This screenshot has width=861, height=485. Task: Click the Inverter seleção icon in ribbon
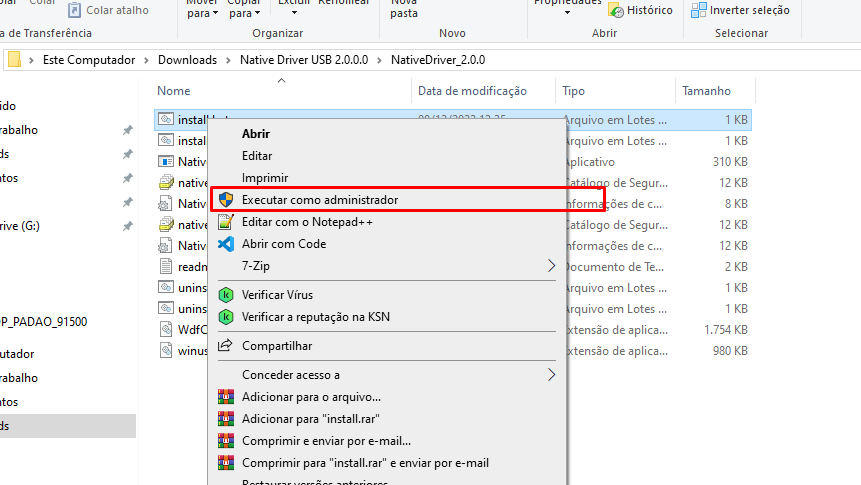[699, 10]
